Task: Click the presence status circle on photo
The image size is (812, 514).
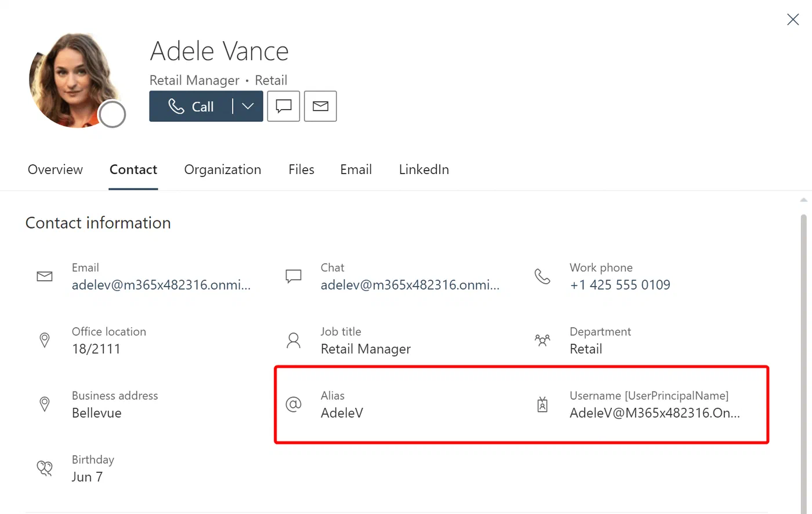Action: tap(112, 114)
